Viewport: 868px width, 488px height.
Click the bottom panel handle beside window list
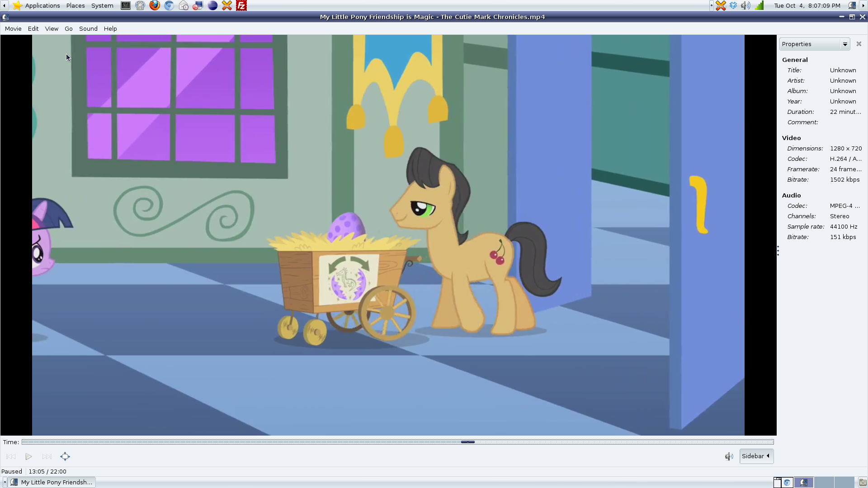pos(5,482)
